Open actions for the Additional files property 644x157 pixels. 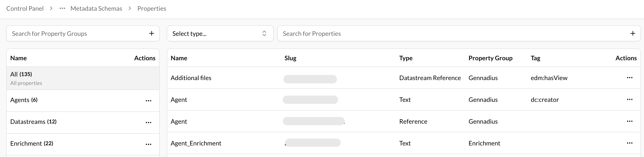(x=630, y=78)
